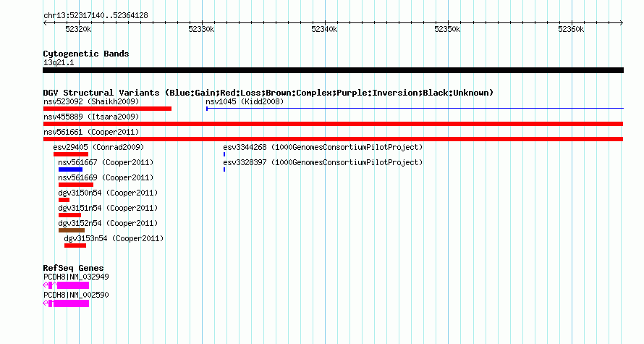
Task: Click the red bar below esv29405
Action: (71, 154)
